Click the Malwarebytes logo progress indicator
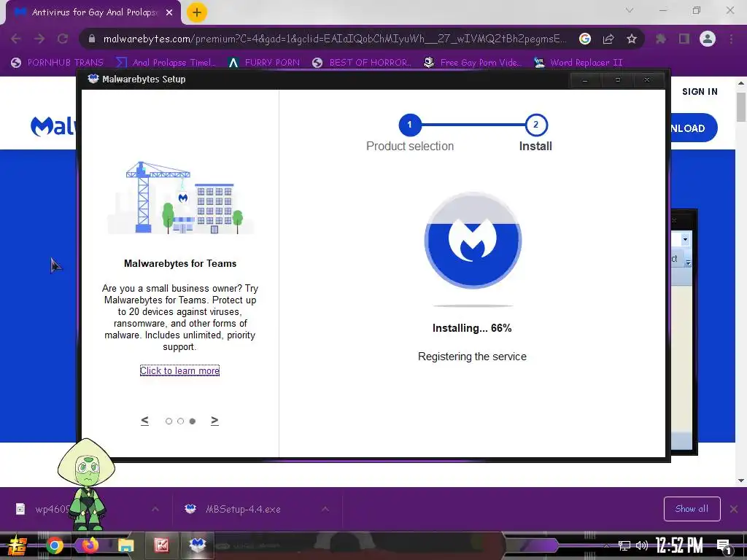 coord(473,241)
